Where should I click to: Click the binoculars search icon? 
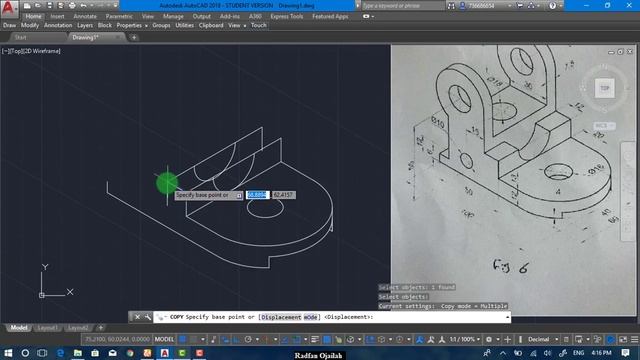[451, 6]
